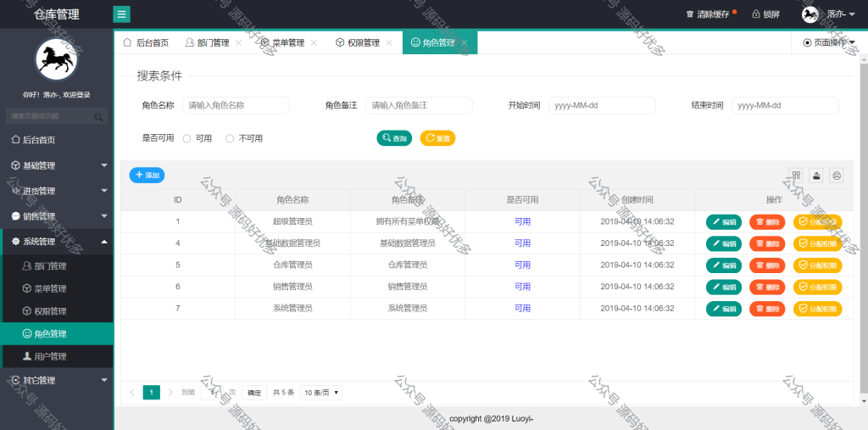Click 分配权限 for 超级管理员 row
The height and width of the screenshot is (430, 868).
tap(818, 221)
